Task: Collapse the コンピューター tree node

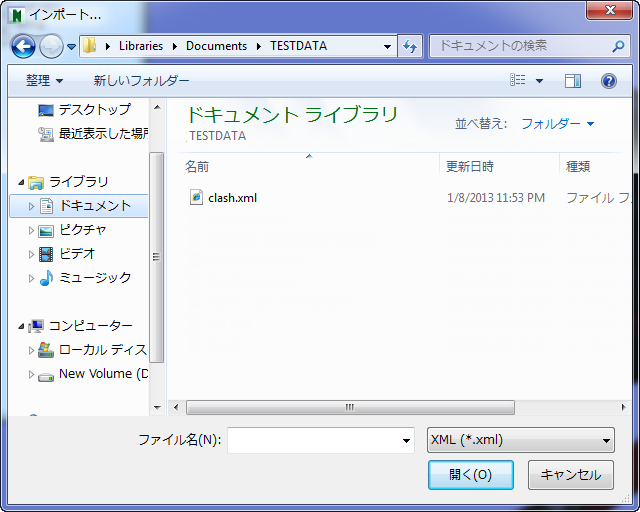Action: [x=21, y=327]
